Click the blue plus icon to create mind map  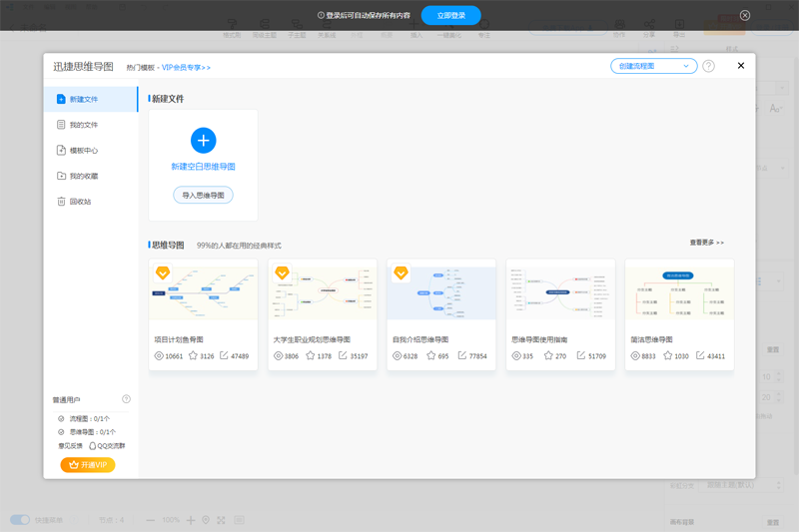(x=203, y=140)
